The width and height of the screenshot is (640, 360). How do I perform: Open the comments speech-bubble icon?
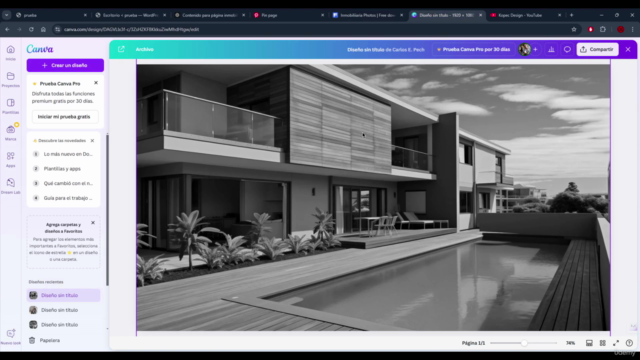click(567, 49)
